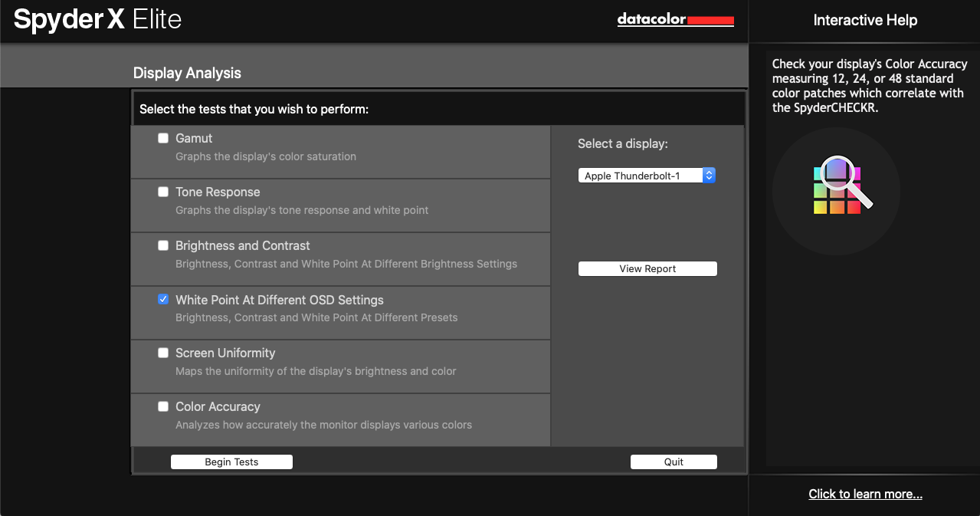Image resolution: width=980 pixels, height=516 pixels.
Task: Uncheck White Point At Different OSD Settings
Action: (163, 299)
